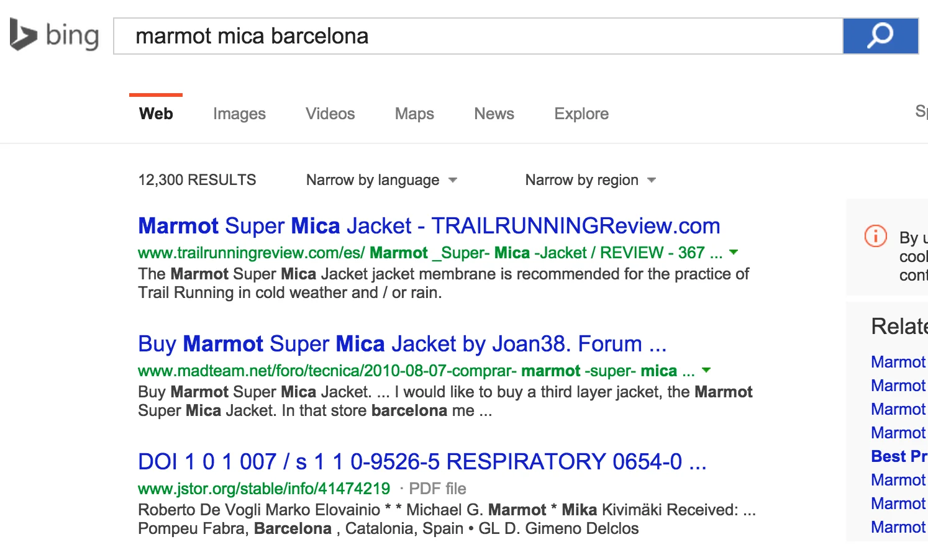The image size is (928, 560).
Task: Open the Maps tab
Action: [414, 114]
